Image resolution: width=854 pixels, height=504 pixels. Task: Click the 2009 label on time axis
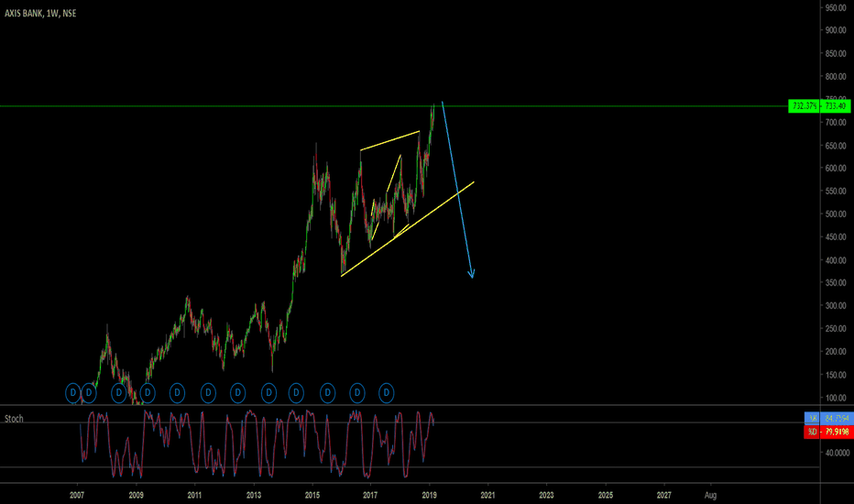click(136, 495)
